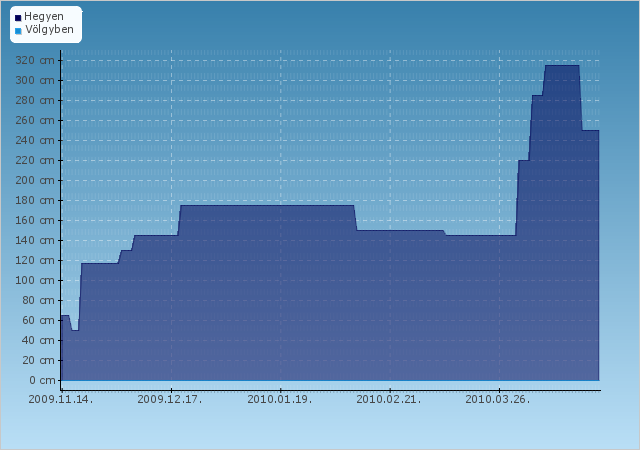
Task: Click the 315 cm peak plateau of the chart
Action: click(x=562, y=65)
